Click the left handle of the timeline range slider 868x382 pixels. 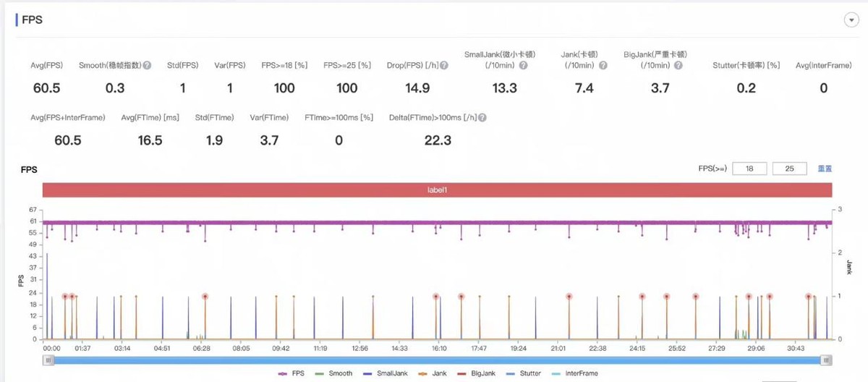(x=48, y=360)
